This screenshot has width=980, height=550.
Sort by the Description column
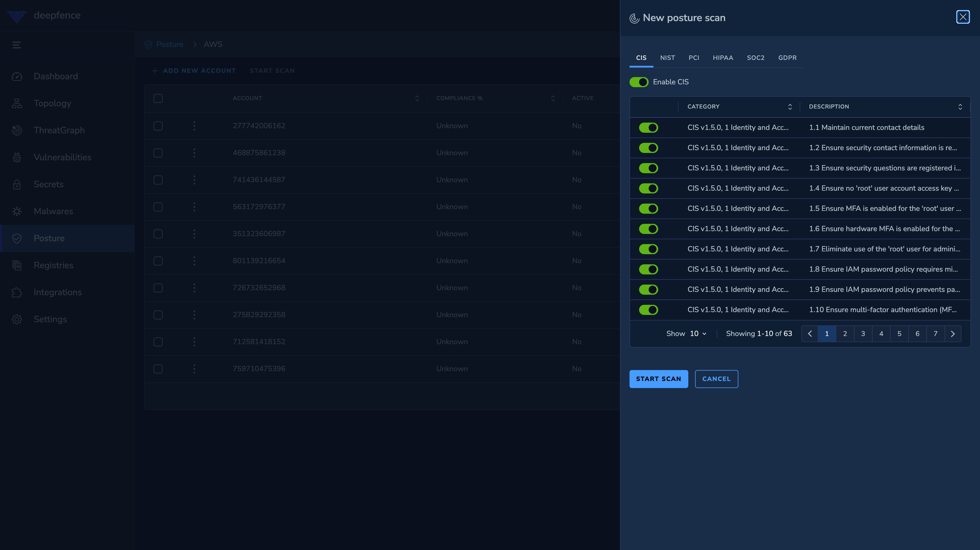point(960,107)
